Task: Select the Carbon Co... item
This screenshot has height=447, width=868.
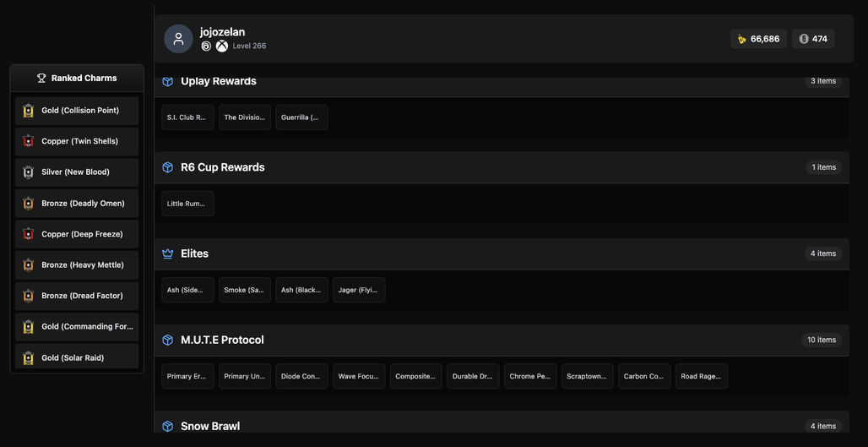Action: point(644,376)
